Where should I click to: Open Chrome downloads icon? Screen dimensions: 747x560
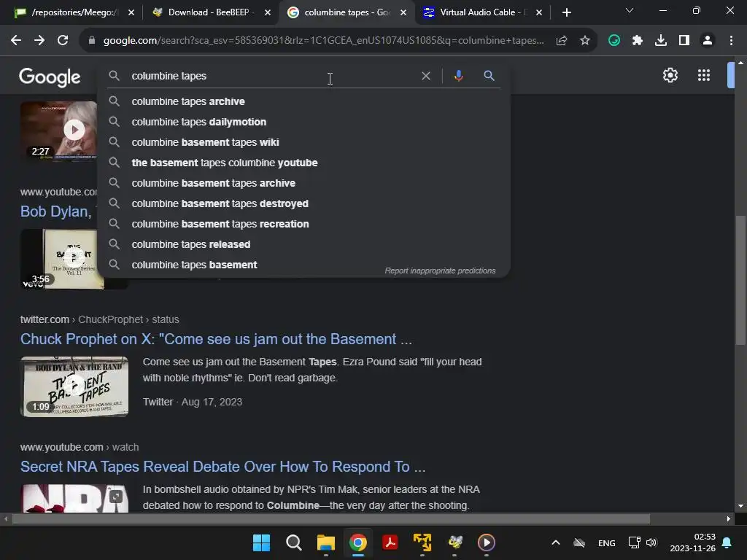pyautogui.click(x=661, y=41)
